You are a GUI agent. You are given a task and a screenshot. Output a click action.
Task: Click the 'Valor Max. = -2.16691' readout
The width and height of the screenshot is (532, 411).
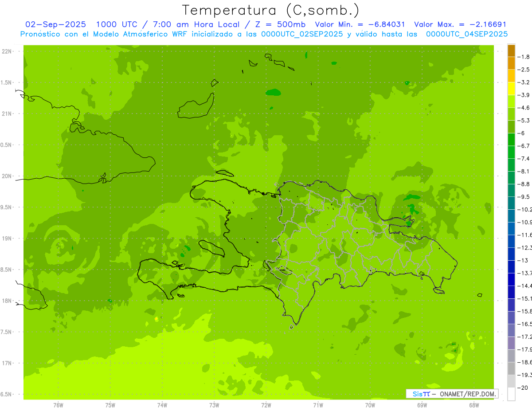(460, 24)
